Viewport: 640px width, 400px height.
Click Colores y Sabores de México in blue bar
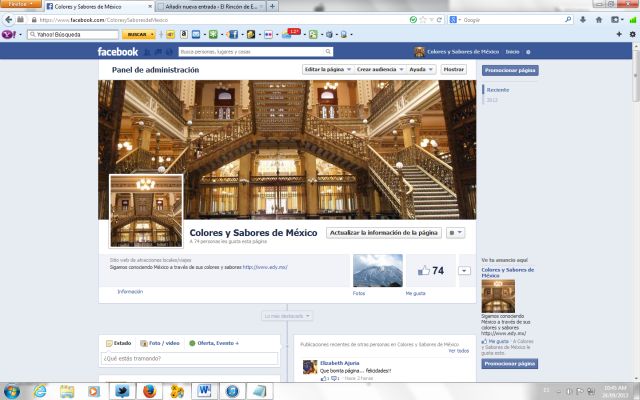[x=463, y=52]
